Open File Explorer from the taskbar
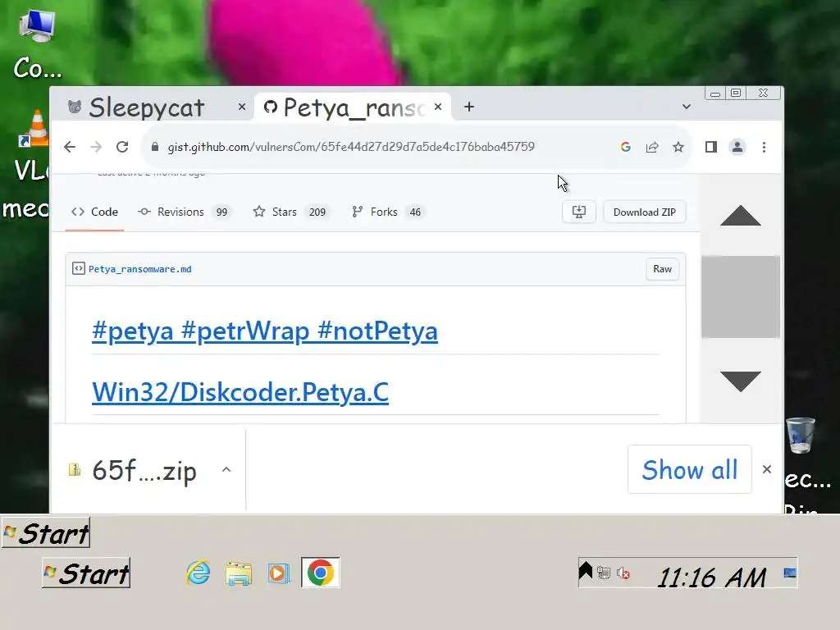The width and height of the screenshot is (840, 630). (x=239, y=573)
